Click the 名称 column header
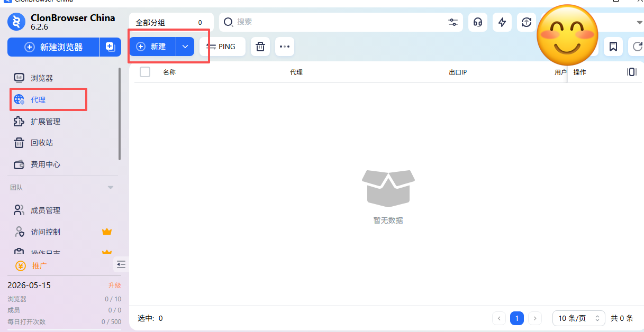Image resolution: width=644 pixels, height=332 pixels. click(169, 72)
